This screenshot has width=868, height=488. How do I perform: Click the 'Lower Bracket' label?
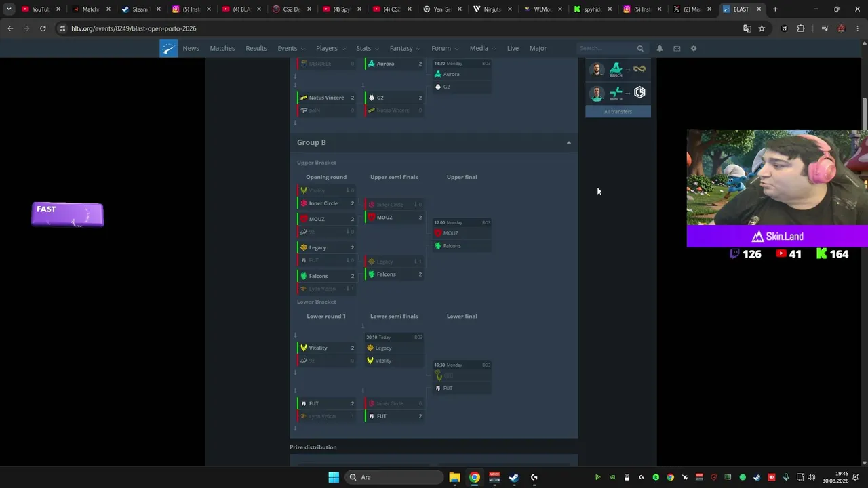coord(316,302)
